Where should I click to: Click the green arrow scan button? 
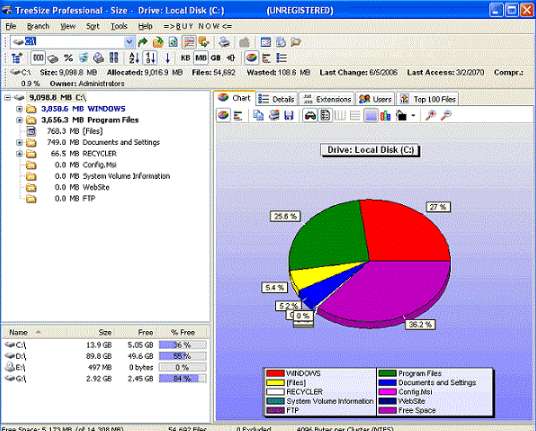tap(142, 42)
